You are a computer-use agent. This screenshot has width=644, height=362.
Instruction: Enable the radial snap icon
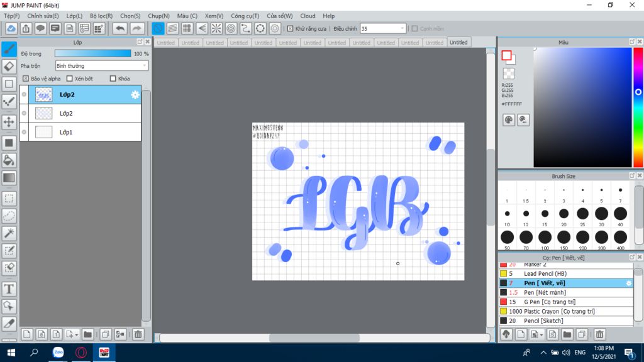click(x=216, y=28)
